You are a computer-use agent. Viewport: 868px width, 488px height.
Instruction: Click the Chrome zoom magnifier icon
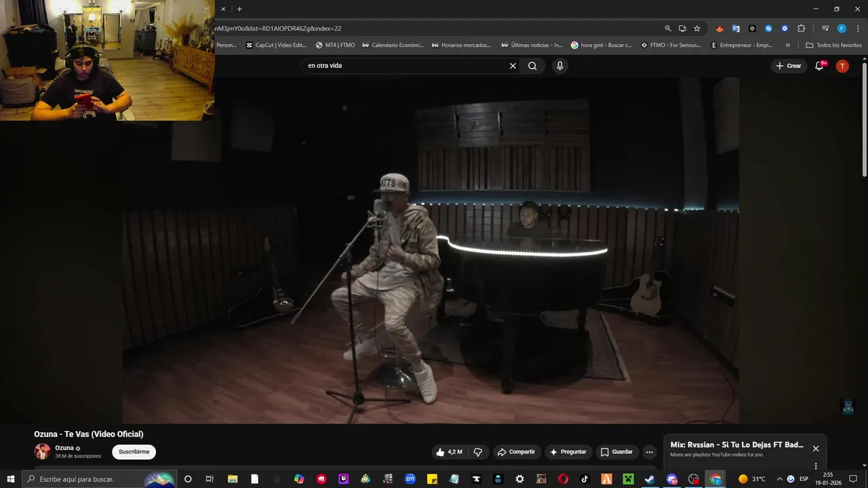pos(668,28)
